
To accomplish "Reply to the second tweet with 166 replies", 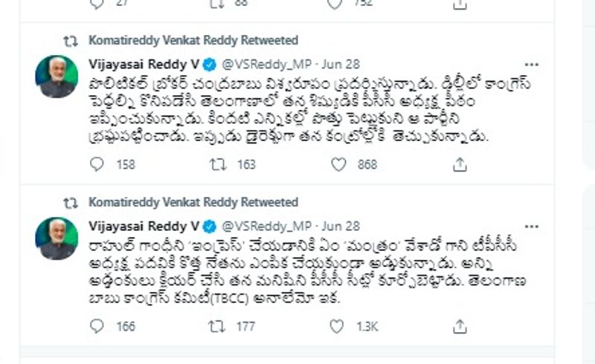I will [97, 326].
